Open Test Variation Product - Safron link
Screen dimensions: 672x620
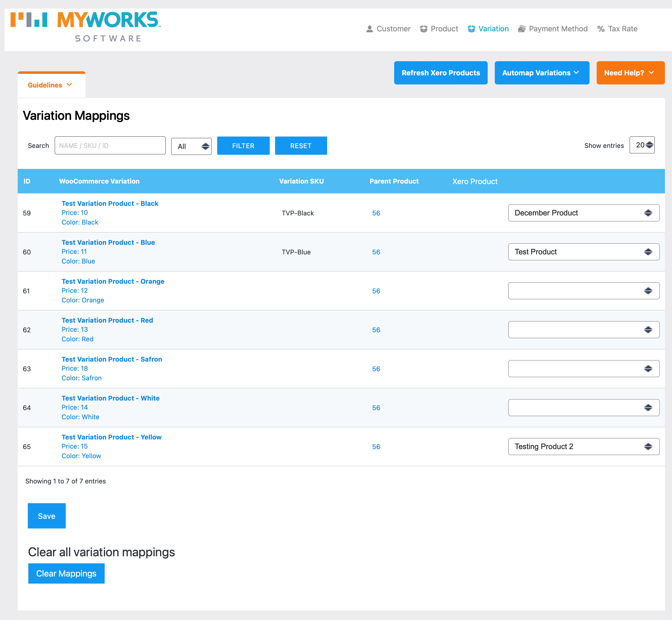pyautogui.click(x=112, y=359)
